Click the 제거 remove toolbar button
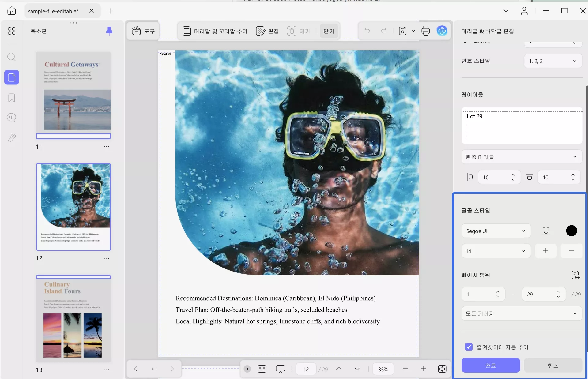Image resolution: width=588 pixels, height=379 pixels. [x=299, y=31]
